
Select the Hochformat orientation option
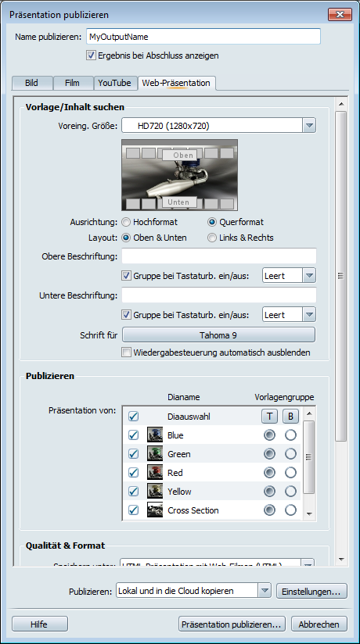coord(126,222)
